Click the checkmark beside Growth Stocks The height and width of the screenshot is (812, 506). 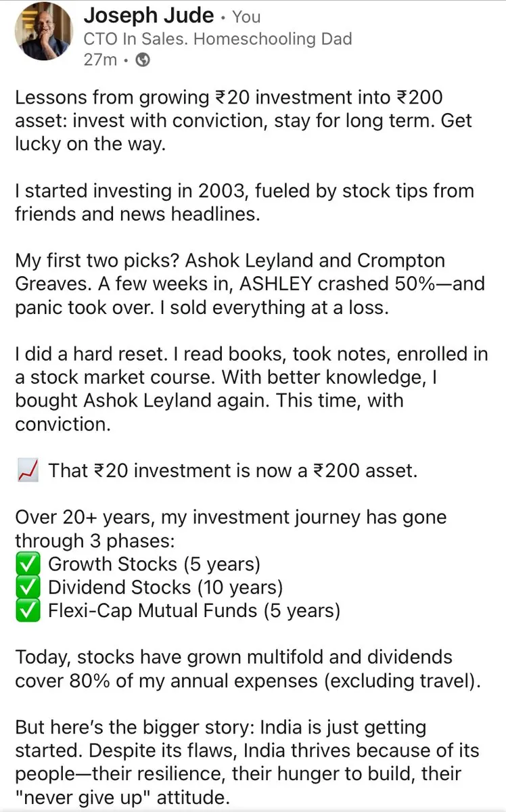28,564
